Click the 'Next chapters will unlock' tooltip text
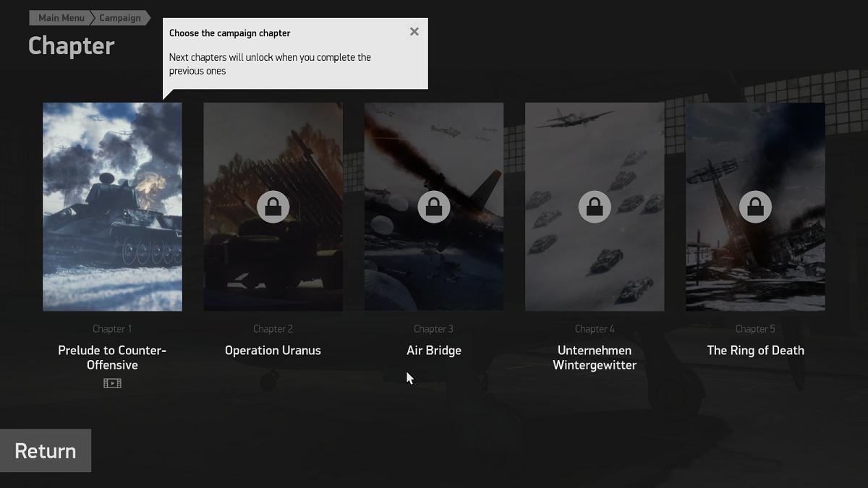The width and height of the screenshot is (868, 488). click(x=270, y=64)
